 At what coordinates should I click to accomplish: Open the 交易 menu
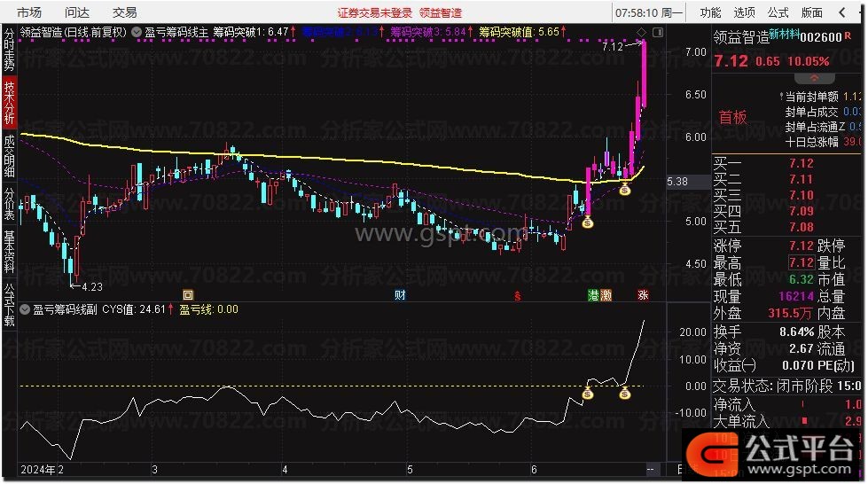(x=124, y=12)
